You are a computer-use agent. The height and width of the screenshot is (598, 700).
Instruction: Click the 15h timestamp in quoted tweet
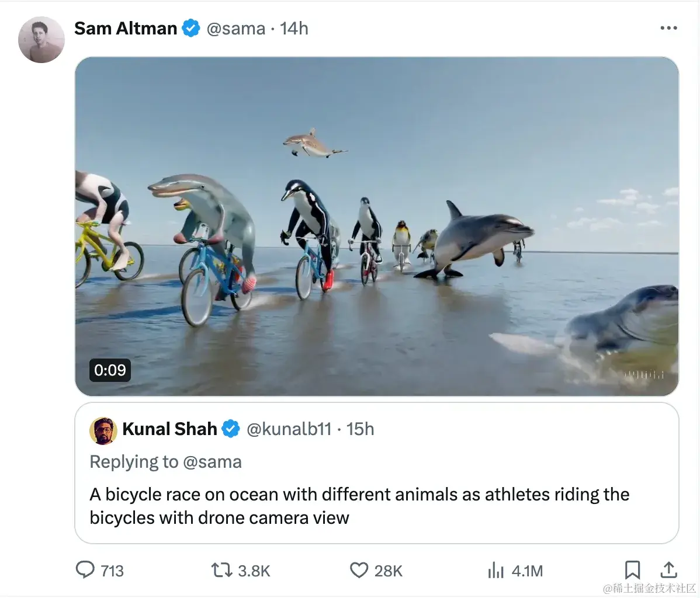click(360, 429)
